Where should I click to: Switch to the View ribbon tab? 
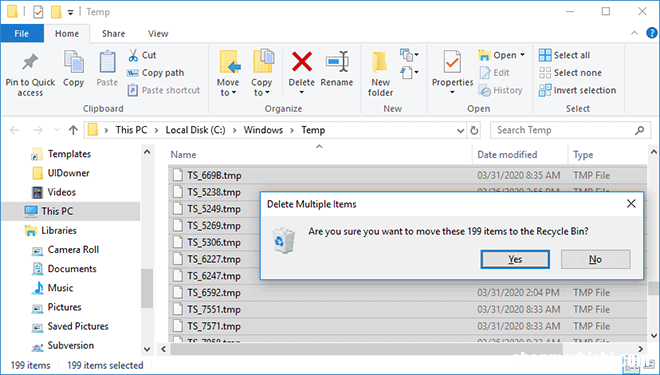(158, 34)
